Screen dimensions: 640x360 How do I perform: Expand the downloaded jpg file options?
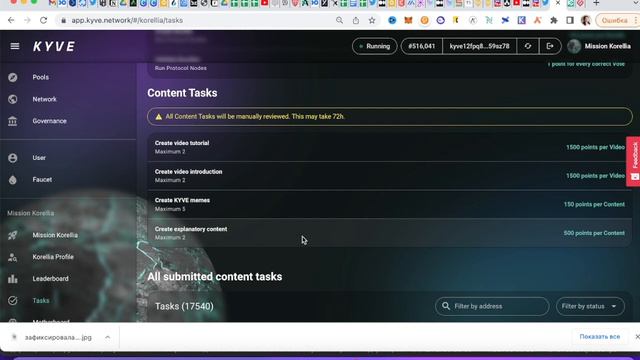[107, 337]
